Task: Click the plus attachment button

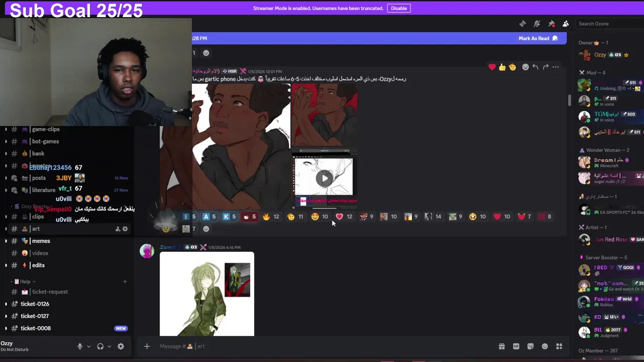Action: click(147, 346)
